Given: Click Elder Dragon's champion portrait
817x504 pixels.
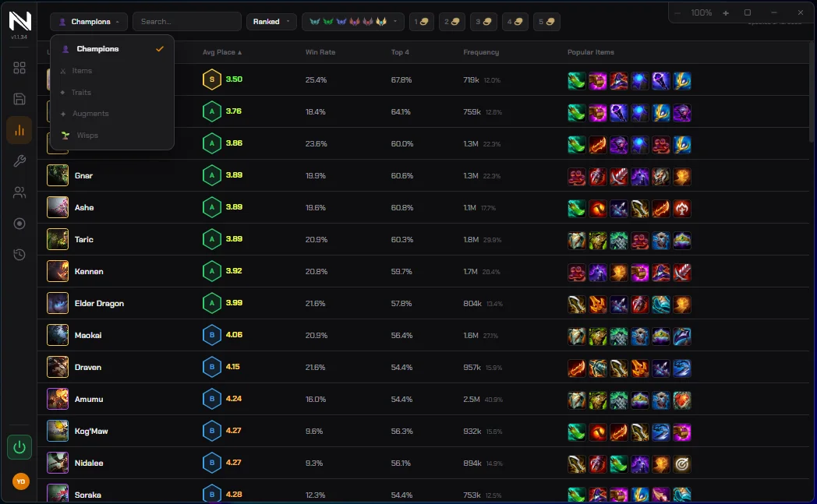Looking at the screenshot, I should (58, 303).
